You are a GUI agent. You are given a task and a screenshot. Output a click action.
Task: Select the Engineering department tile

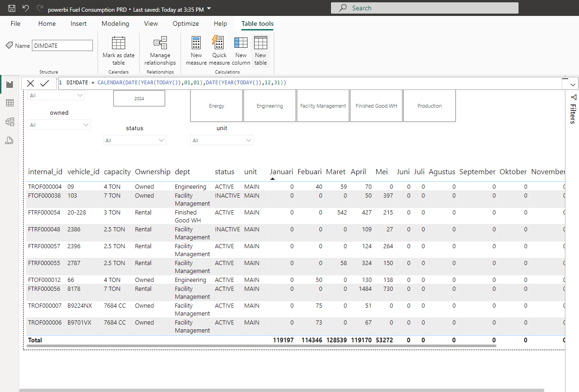pos(270,106)
